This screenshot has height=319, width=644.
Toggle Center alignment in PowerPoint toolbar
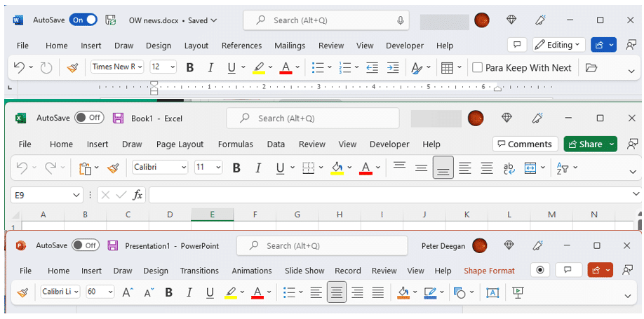pyautogui.click(x=337, y=292)
